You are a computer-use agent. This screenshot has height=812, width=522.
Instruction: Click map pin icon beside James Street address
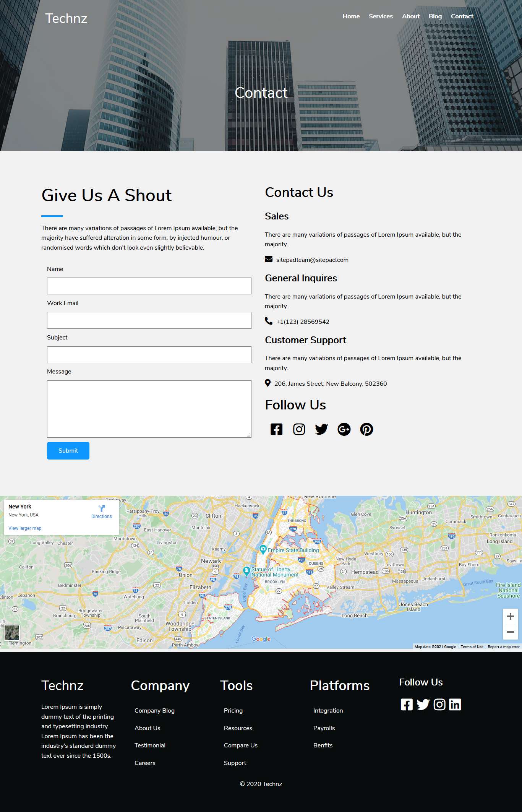(267, 383)
